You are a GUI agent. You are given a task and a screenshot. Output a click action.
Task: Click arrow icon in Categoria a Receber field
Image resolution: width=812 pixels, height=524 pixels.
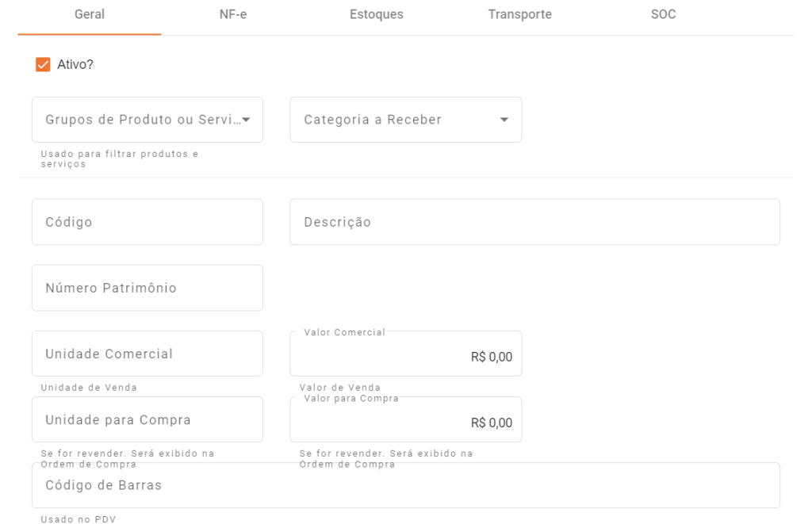click(x=504, y=120)
